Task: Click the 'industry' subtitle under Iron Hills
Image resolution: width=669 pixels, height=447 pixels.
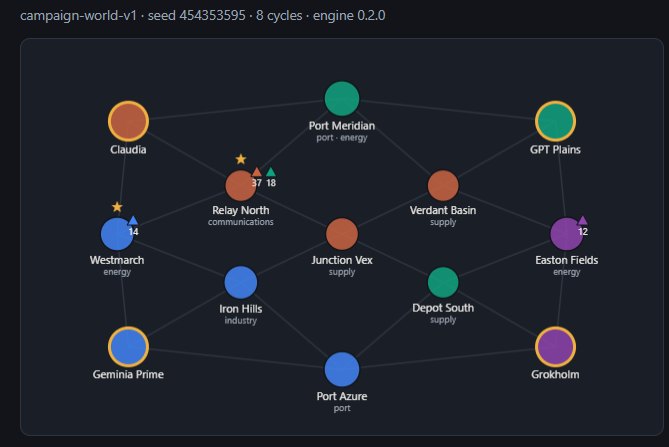Action: 241,320
